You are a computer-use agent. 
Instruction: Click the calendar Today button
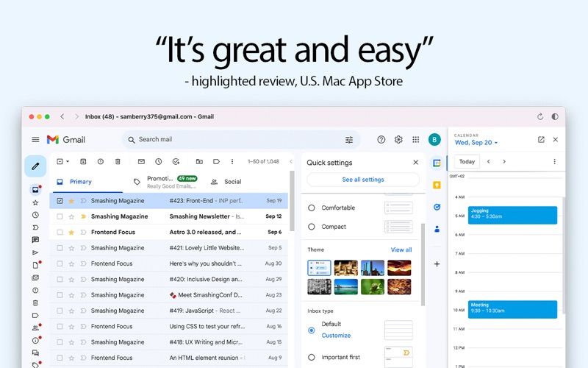(x=467, y=161)
